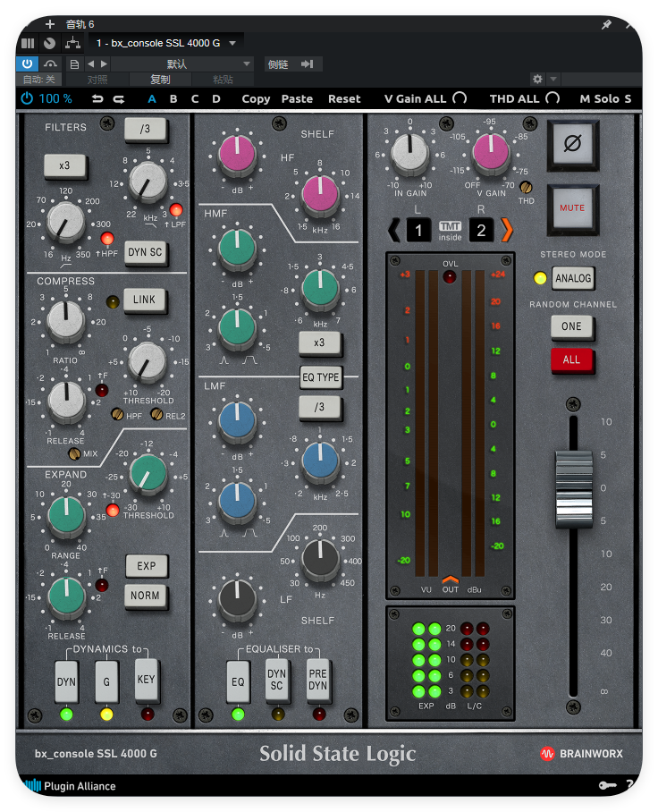Click the random channel ONE button
The image size is (658, 812).
571,326
